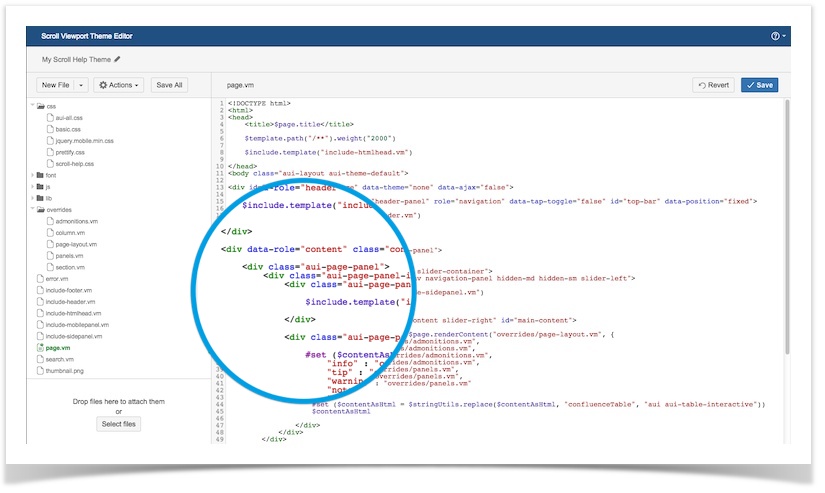Click the Revert button
Viewport: 825px width, 493px height.
[x=713, y=85]
